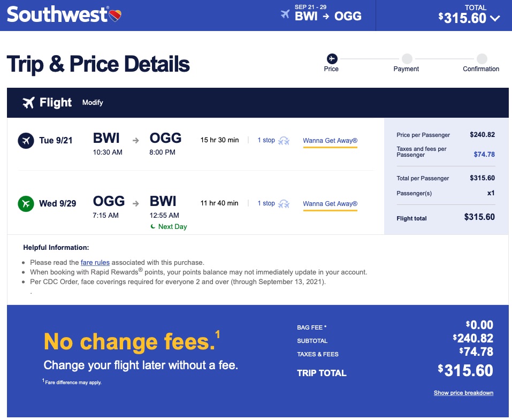Open 1 stop details for the 9/29 flight
Image resolution: width=512 pixels, height=420 pixels.
(x=266, y=203)
